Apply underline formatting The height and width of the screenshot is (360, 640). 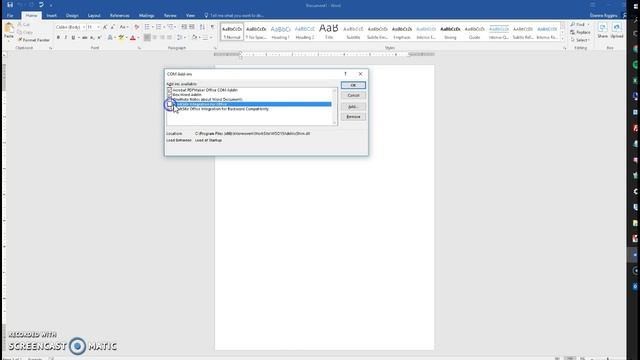[x=73, y=38]
